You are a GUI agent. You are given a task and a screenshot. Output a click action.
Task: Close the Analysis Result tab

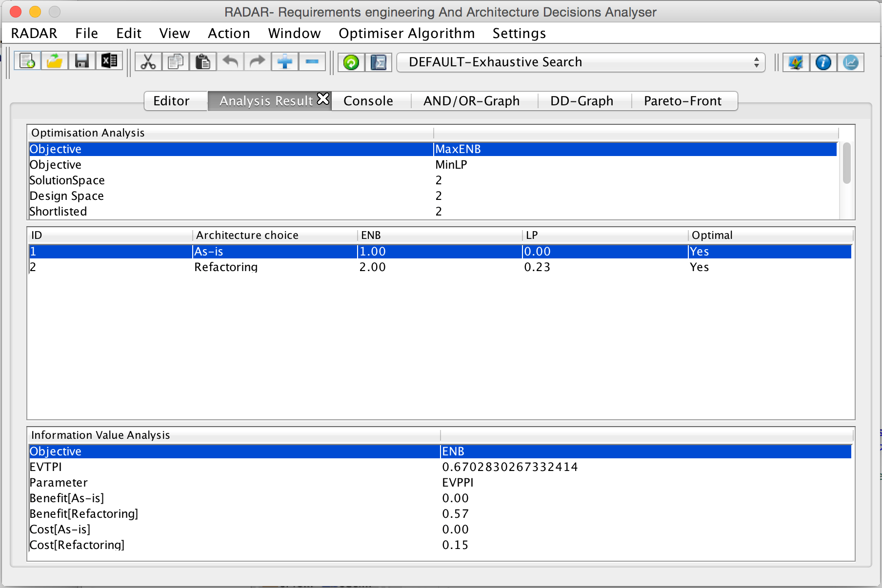323,99
